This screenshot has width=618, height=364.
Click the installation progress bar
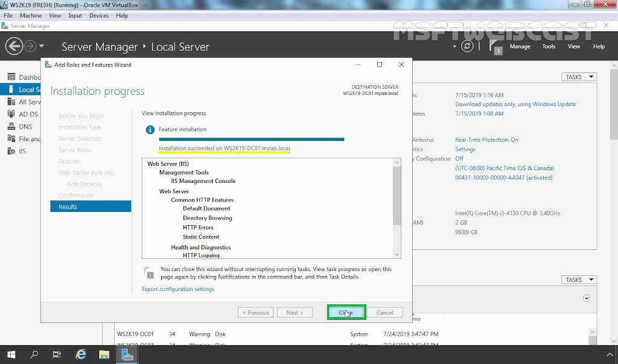coord(252,139)
